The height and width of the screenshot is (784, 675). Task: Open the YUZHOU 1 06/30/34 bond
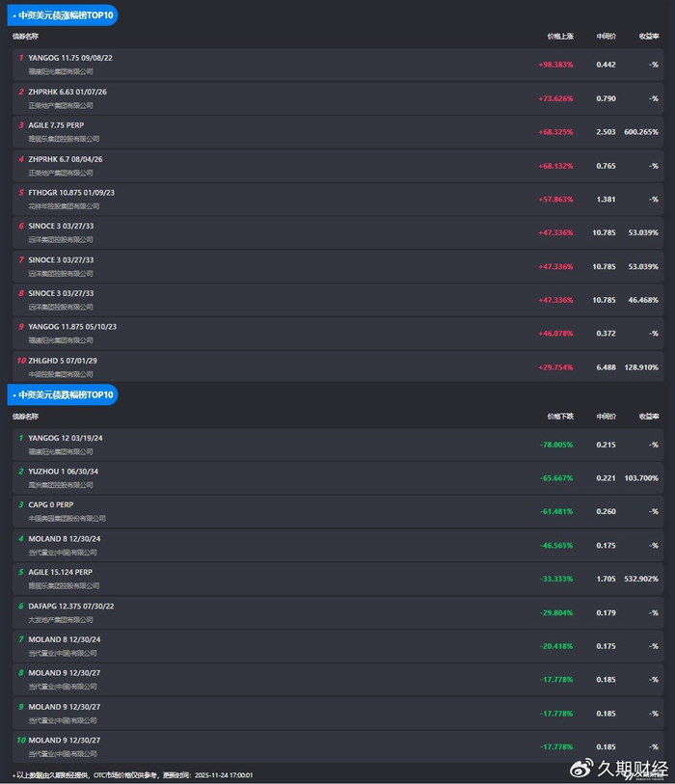[x=63, y=472]
